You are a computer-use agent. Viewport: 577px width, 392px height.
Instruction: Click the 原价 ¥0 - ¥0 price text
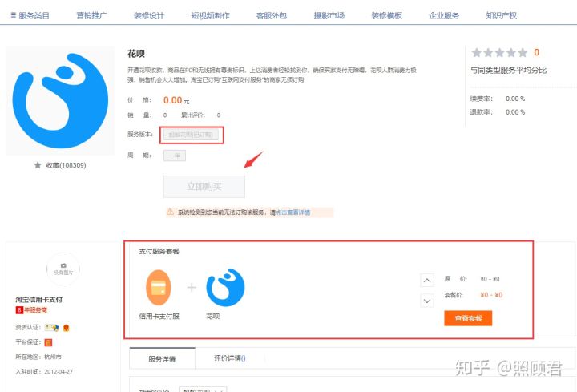490,279
